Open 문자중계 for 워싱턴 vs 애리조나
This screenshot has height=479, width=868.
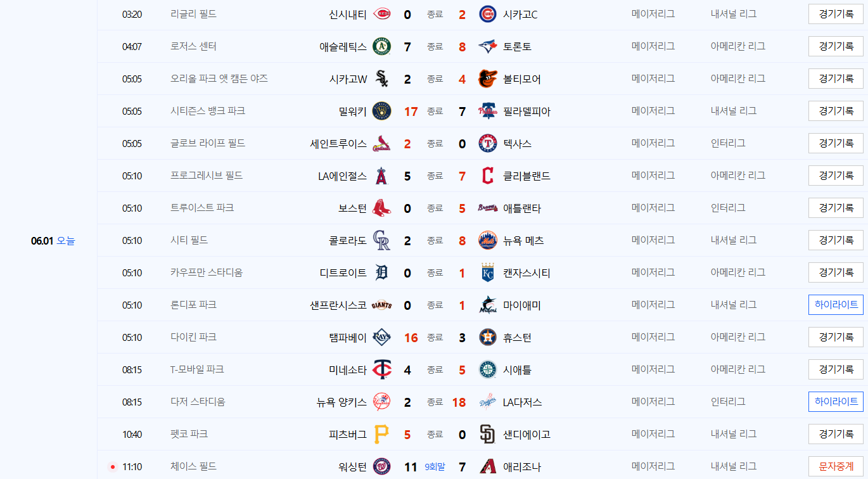click(x=836, y=466)
